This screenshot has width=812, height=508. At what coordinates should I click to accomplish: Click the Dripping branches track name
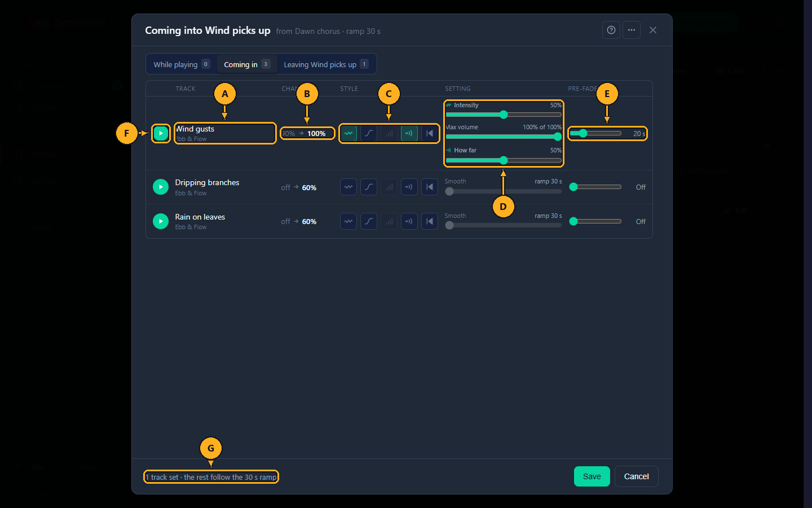[x=207, y=182]
